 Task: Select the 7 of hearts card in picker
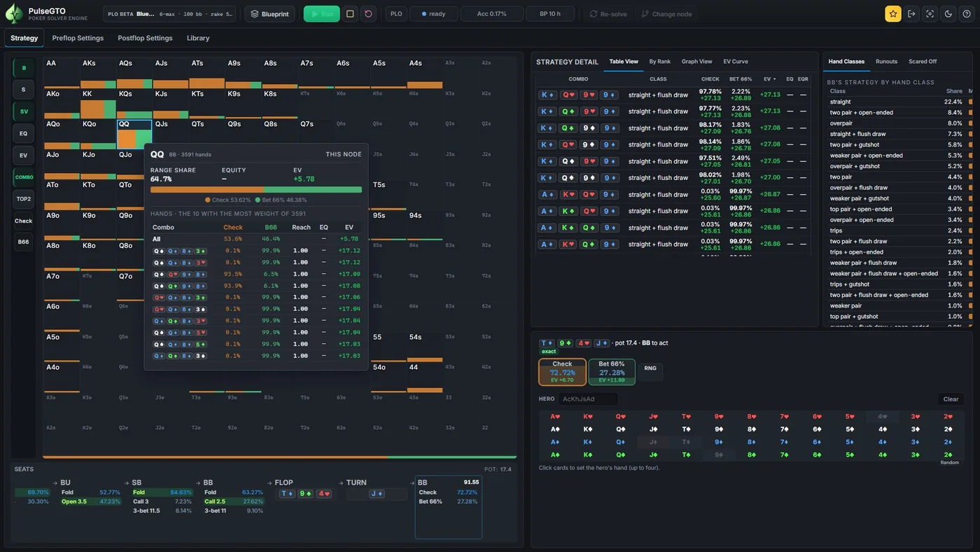pyautogui.click(x=785, y=417)
